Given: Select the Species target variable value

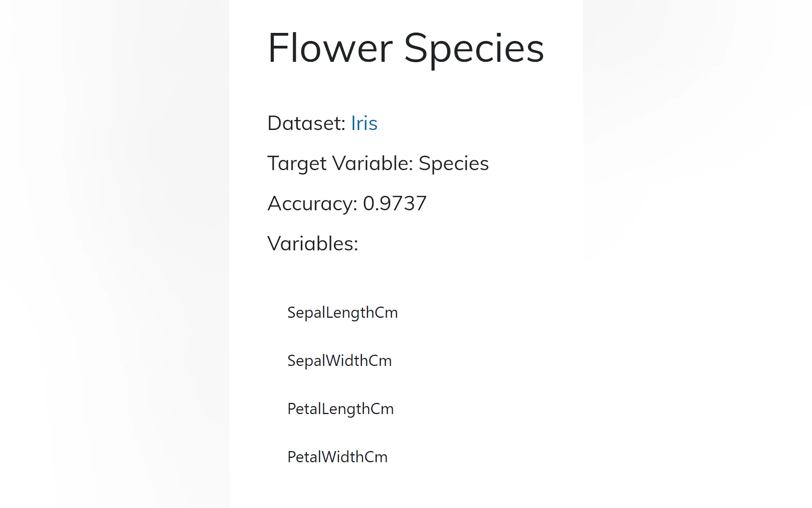Looking at the screenshot, I should [454, 163].
